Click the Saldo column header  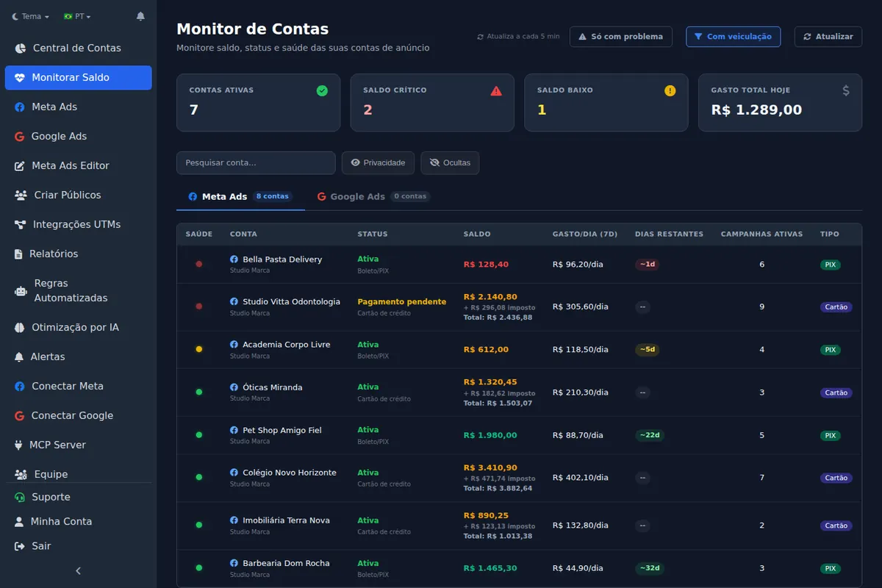pos(477,234)
